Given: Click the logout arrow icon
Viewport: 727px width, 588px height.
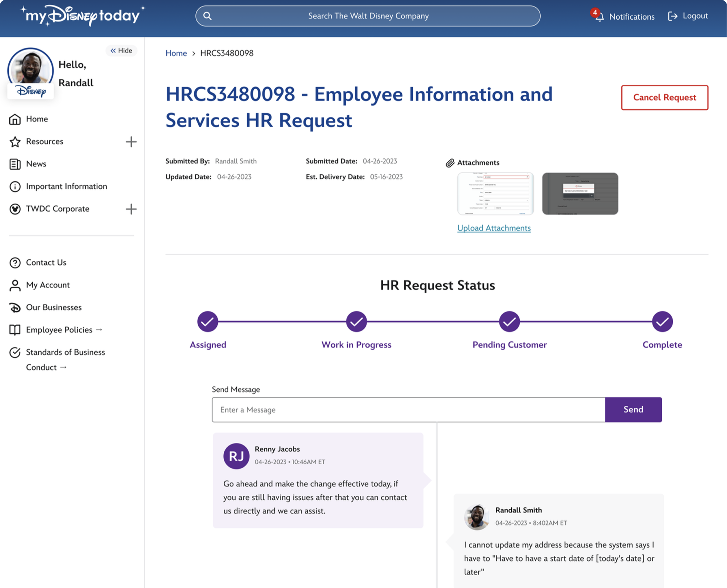Looking at the screenshot, I should pos(672,16).
